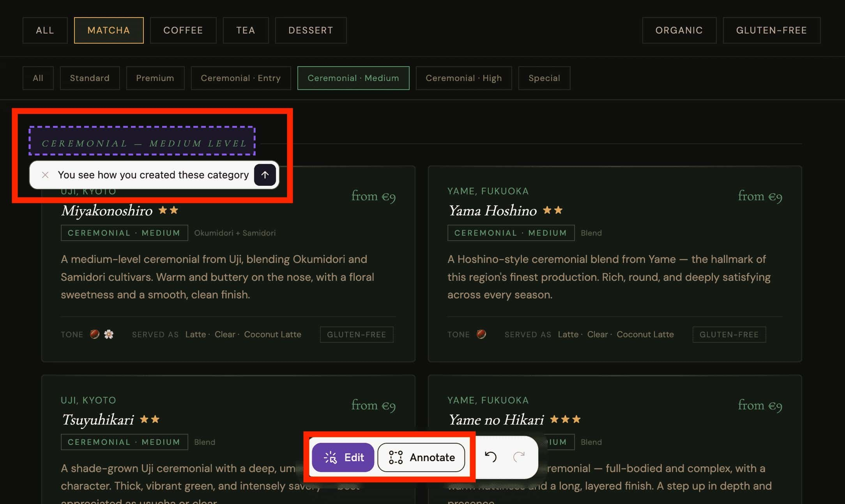
Task: Open the TEA category tab
Action: [246, 30]
